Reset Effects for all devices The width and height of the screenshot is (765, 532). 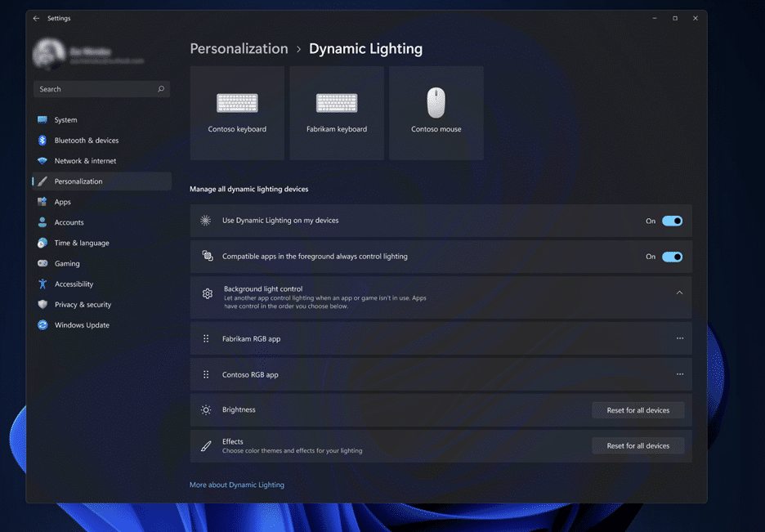point(637,446)
